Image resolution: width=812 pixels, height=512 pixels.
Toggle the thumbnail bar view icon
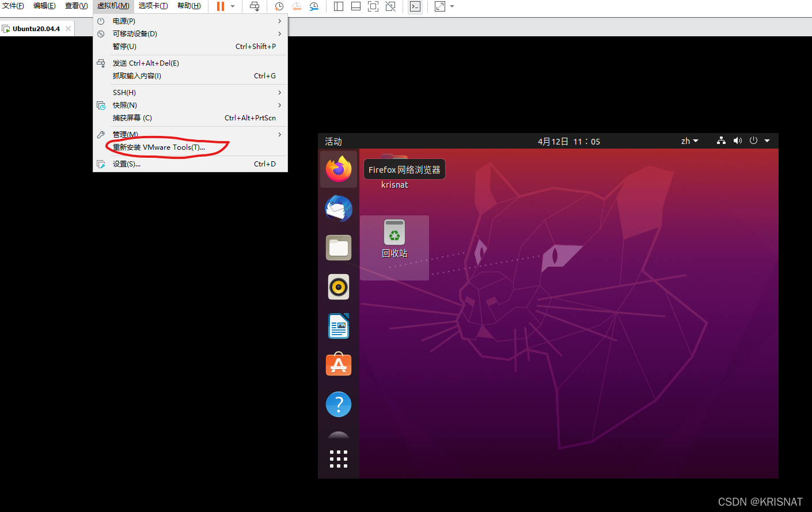pyautogui.click(x=356, y=6)
